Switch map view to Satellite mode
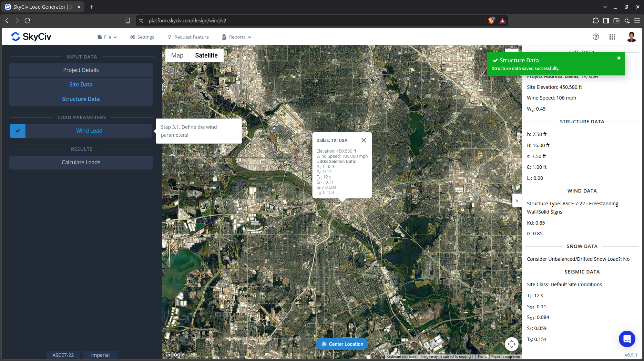 click(206, 55)
